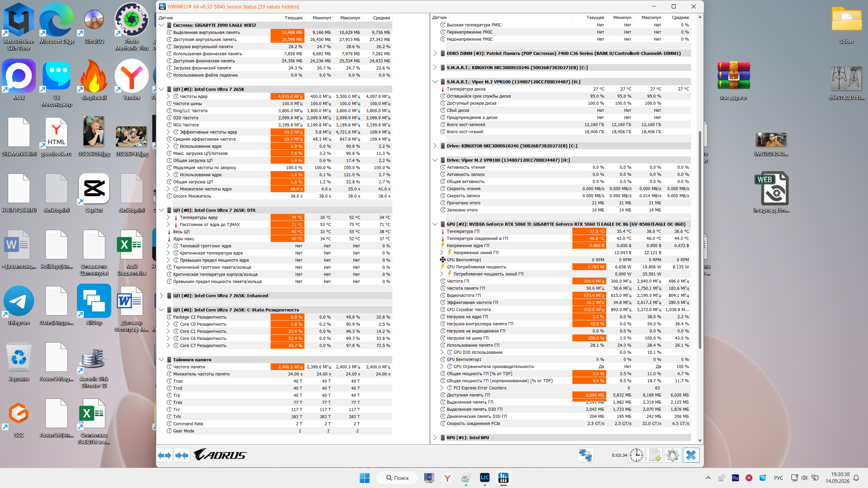Open the notifications bell in the tray
Screen dimensions: 868x488
(x=856, y=478)
